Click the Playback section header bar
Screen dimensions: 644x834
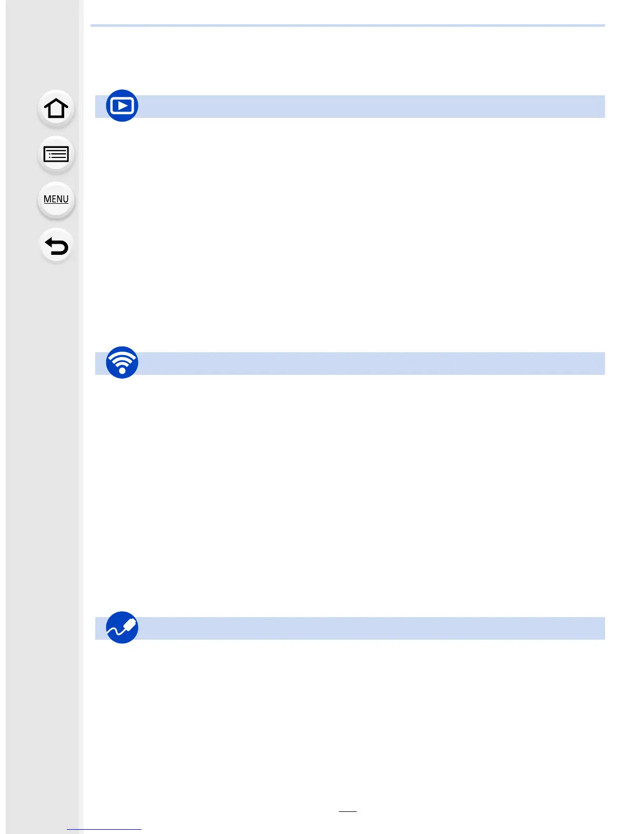[368, 106]
